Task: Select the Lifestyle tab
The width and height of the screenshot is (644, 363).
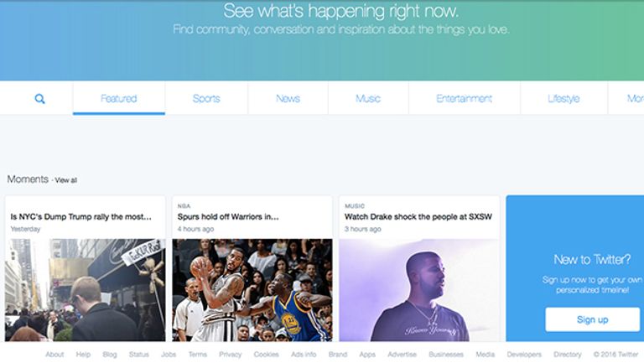Action: tap(563, 99)
